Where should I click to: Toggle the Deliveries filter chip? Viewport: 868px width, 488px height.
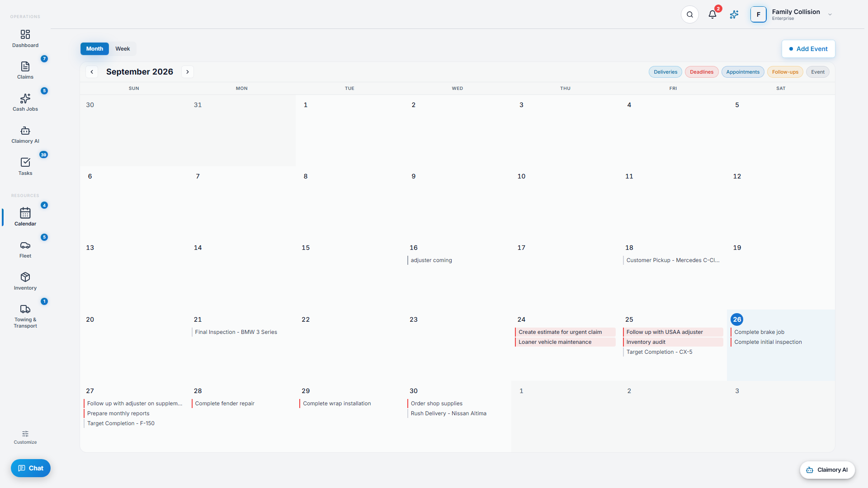coord(665,72)
